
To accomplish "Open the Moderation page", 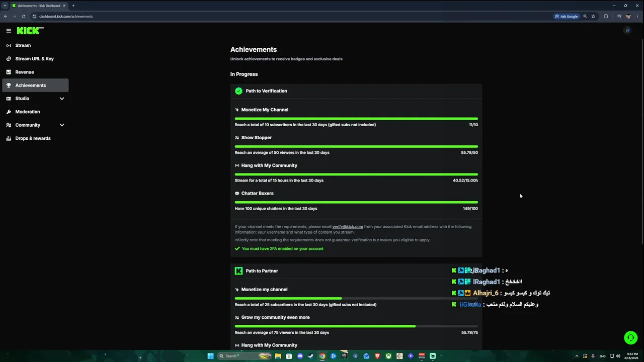I will click(x=35, y=112).
